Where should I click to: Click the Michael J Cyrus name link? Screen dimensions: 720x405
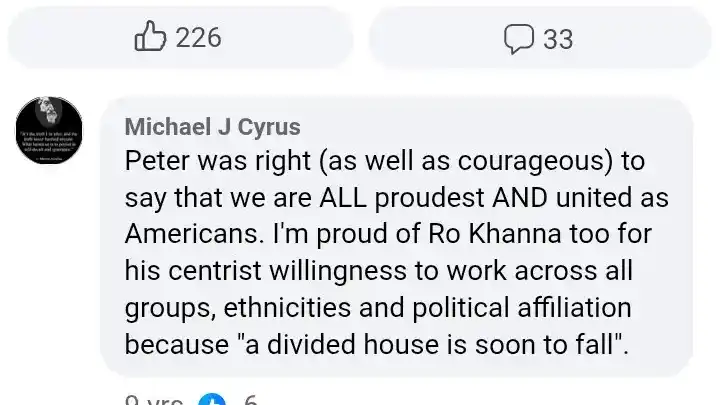point(212,127)
